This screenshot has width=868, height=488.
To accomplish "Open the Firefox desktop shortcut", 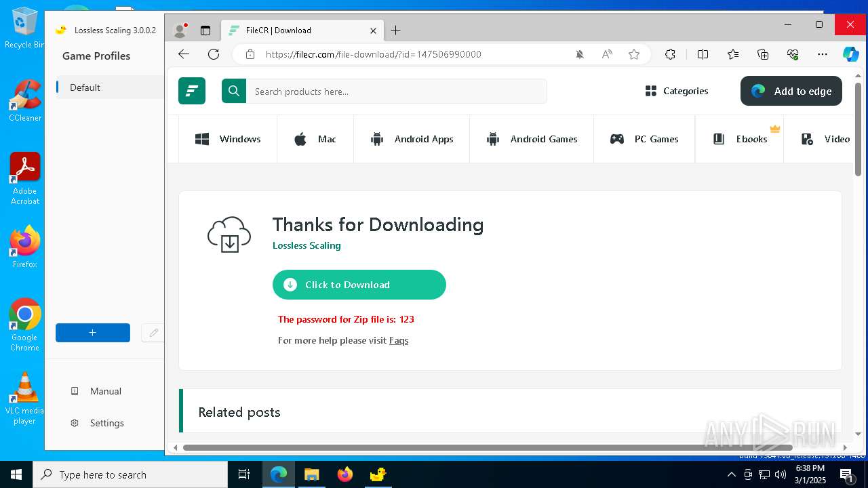I will (x=25, y=247).
